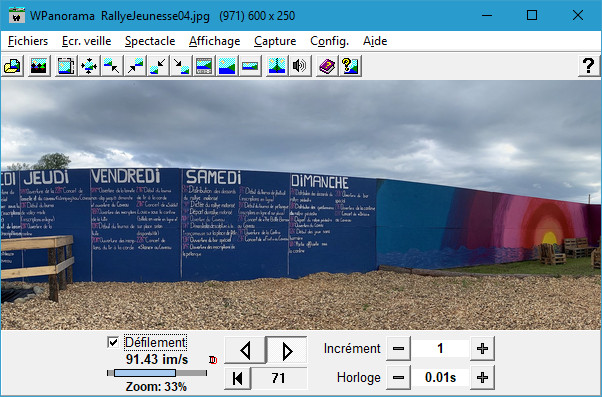Click the image-to-top-right arrow icon

click(135, 66)
